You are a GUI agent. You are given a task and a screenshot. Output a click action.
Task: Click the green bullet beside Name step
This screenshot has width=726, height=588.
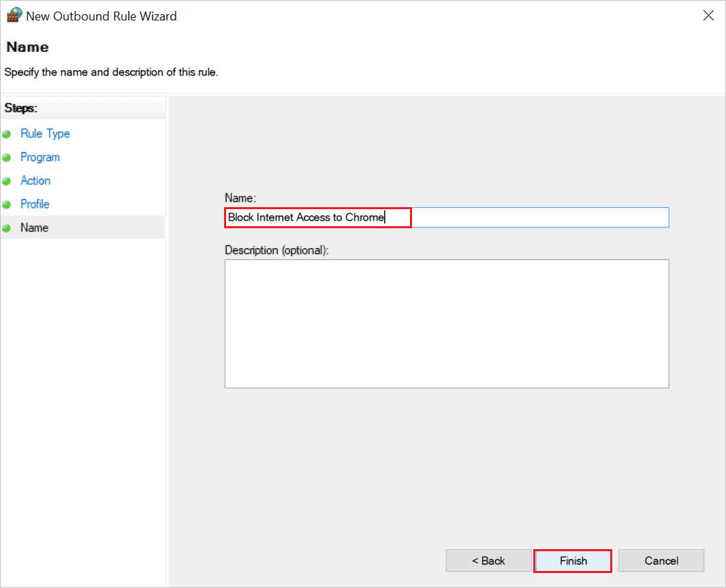pyautogui.click(x=7, y=228)
